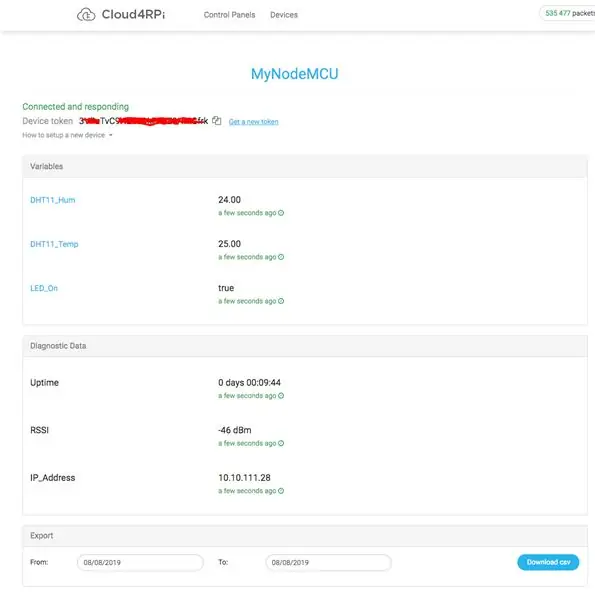Click the redacted device token string
The height and width of the screenshot is (600, 595).
click(143, 121)
